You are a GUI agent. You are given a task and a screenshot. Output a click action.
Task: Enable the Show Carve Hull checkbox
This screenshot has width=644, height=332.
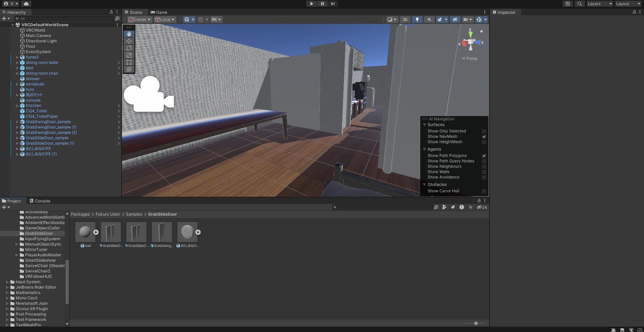pyautogui.click(x=484, y=191)
